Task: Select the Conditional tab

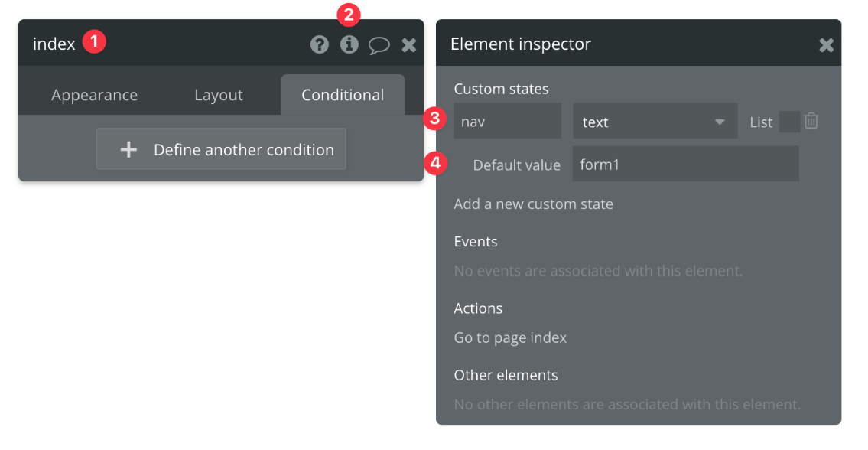Action: click(343, 95)
